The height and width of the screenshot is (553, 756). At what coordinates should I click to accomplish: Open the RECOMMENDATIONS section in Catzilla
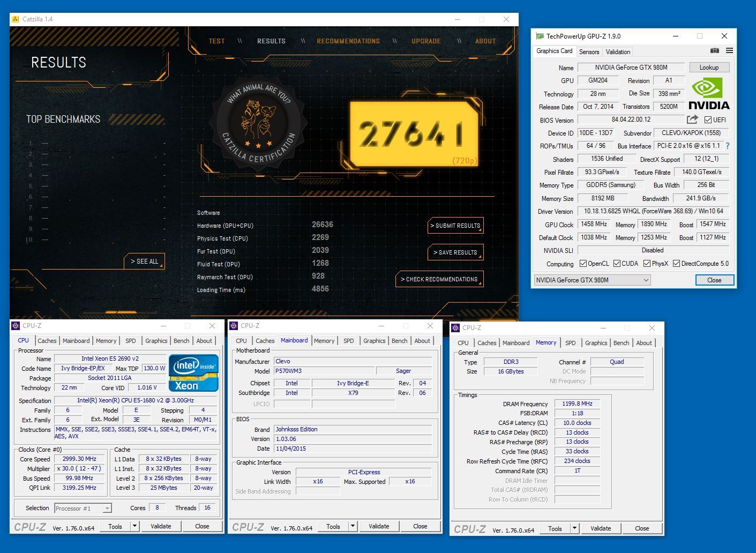point(348,41)
